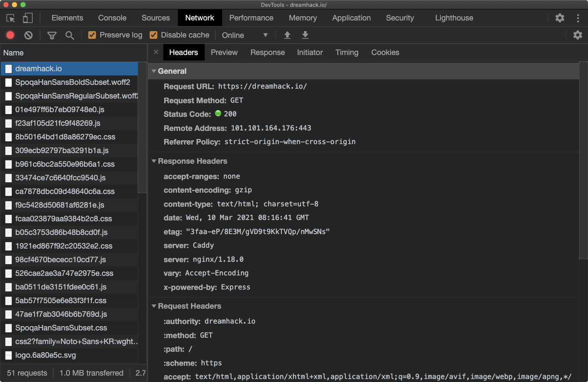Screen dimensions: 588x382
Task: Collapse the General section
Action: click(154, 71)
